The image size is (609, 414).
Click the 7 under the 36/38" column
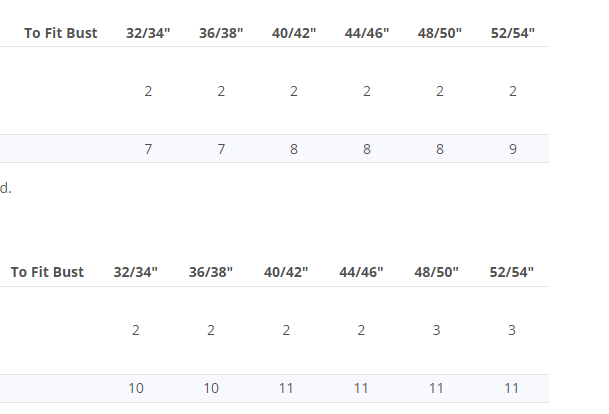221,149
